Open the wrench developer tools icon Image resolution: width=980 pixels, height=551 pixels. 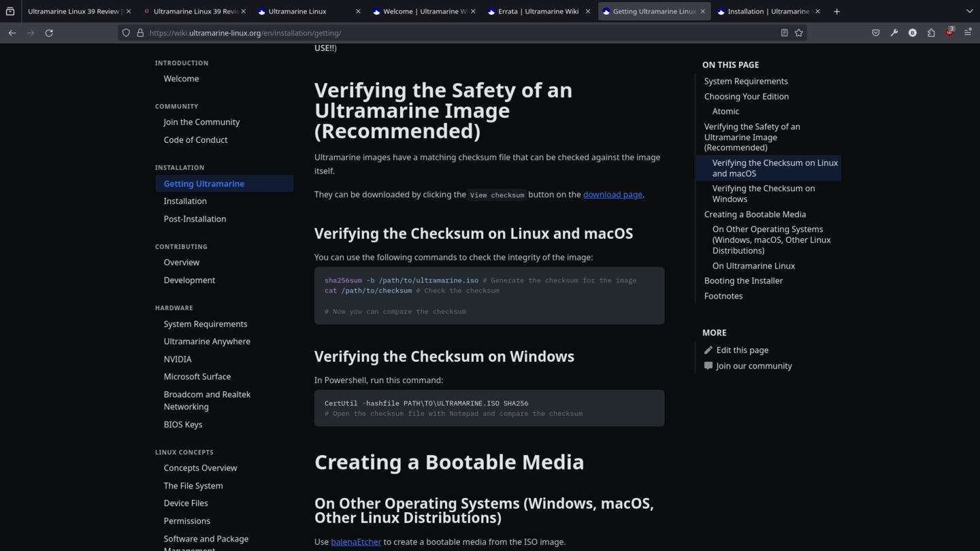tap(894, 33)
